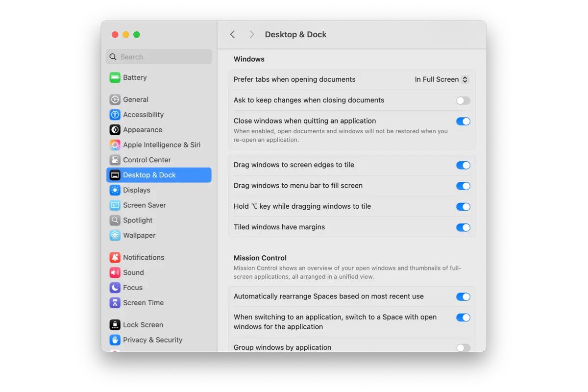Open Notifications label in sidebar
This screenshot has width=588, height=392.
[x=144, y=258]
